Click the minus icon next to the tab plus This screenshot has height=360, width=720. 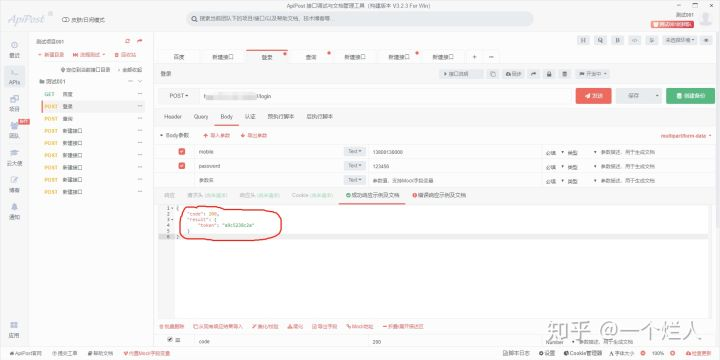[491, 57]
